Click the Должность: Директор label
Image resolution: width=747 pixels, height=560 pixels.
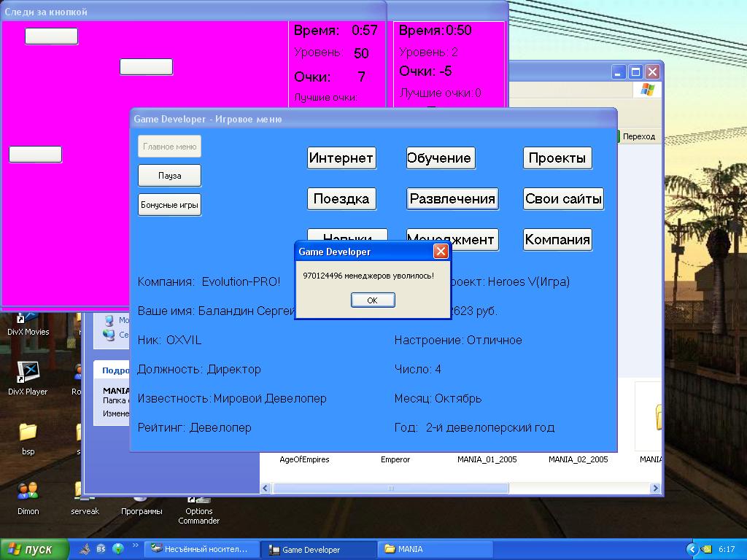[x=199, y=370]
